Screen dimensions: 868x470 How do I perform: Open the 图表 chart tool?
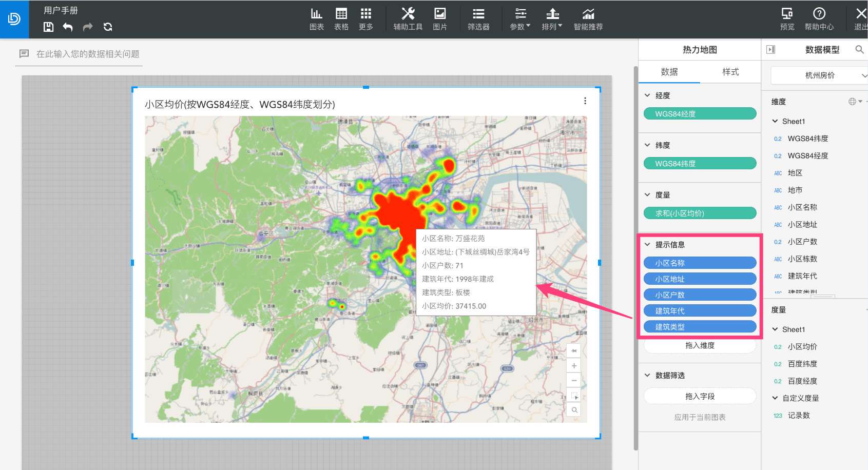[x=317, y=19]
